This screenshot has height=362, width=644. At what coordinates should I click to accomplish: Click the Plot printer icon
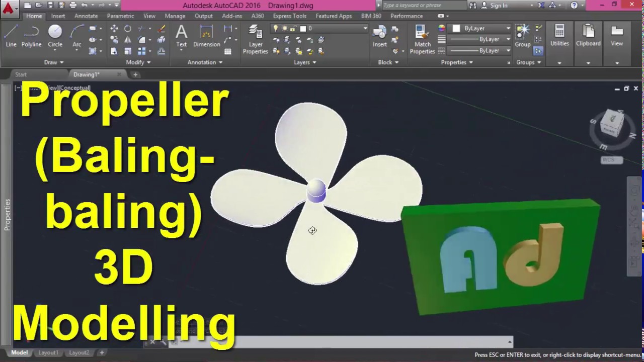click(x=73, y=5)
